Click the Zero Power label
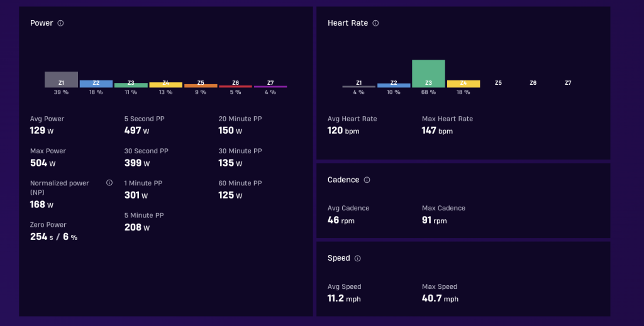The height and width of the screenshot is (326, 644). (48, 225)
